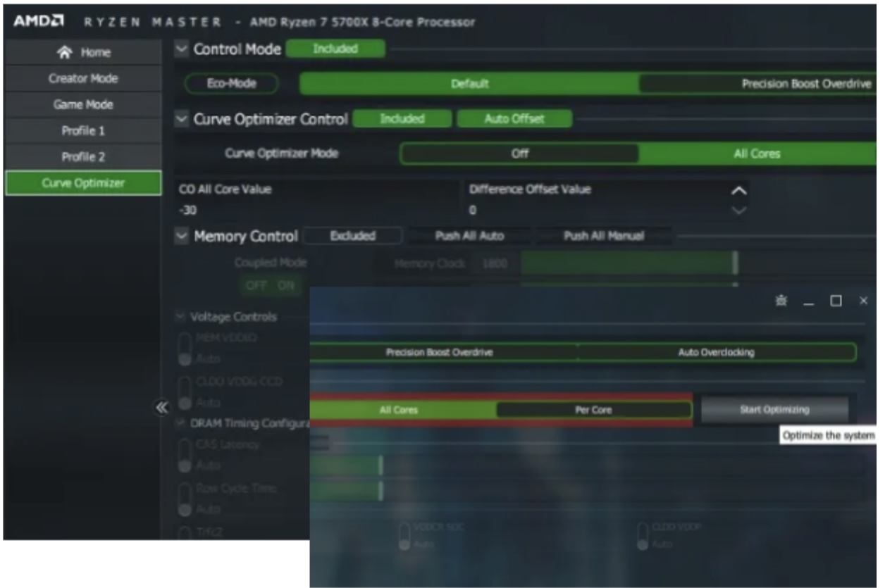Toggle MEM VDDIO Auto switch
885x588 pixels.
coord(185,349)
